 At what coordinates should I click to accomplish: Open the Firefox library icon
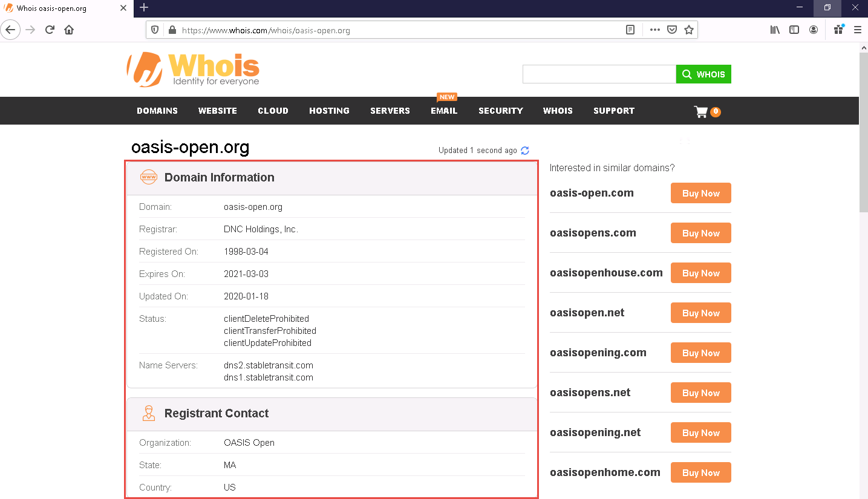(x=775, y=30)
